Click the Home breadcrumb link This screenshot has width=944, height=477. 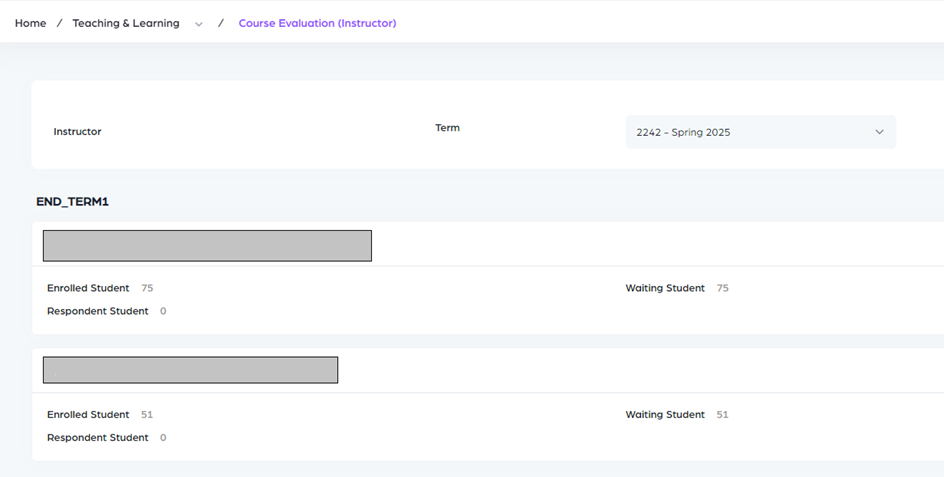[x=30, y=23]
